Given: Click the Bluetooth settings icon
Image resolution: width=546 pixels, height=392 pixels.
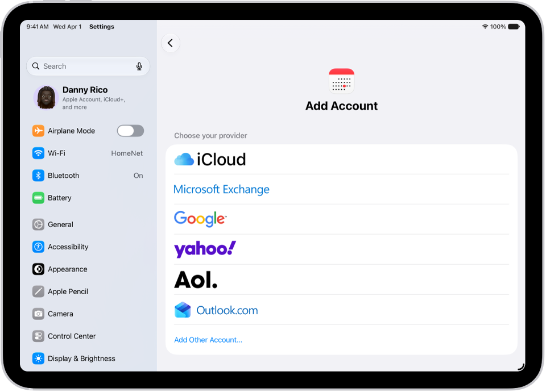Looking at the screenshot, I should click(38, 176).
